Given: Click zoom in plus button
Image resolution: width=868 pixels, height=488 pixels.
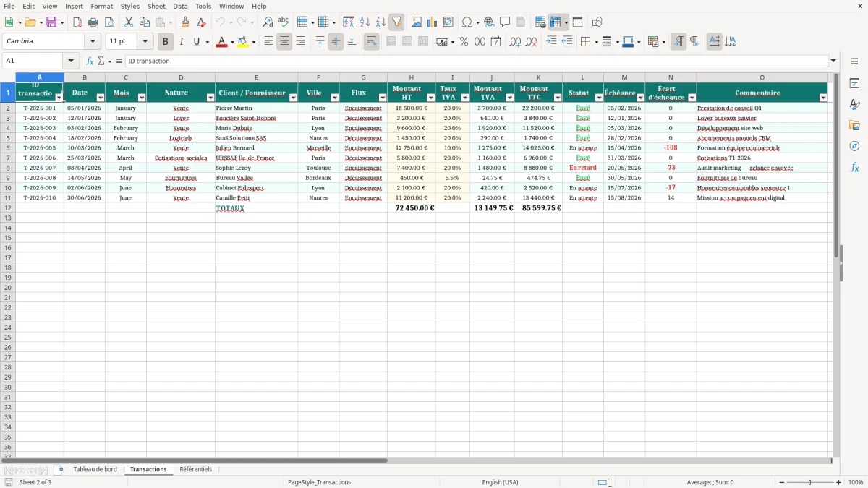Looking at the screenshot, I should coord(839,482).
